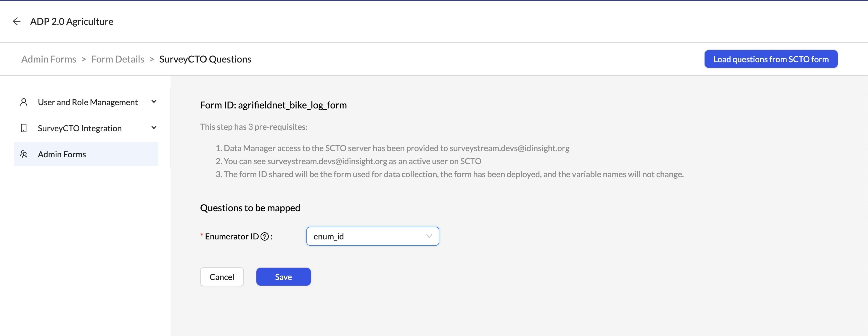Click the mobile device icon for SurveyCTO Integration
The height and width of the screenshot is (336, 868).
point(24,128)
